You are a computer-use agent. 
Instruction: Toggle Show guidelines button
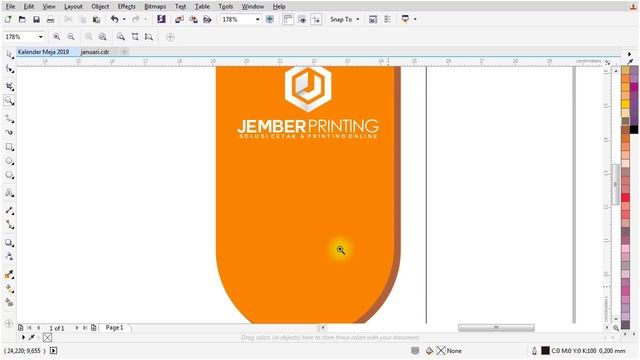click(316, 19)
